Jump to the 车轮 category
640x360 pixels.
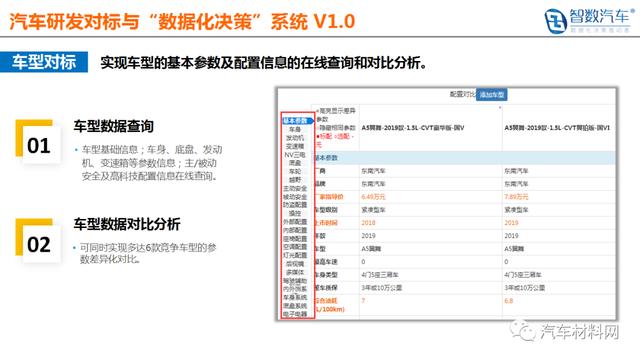click(x=295, y=171)
